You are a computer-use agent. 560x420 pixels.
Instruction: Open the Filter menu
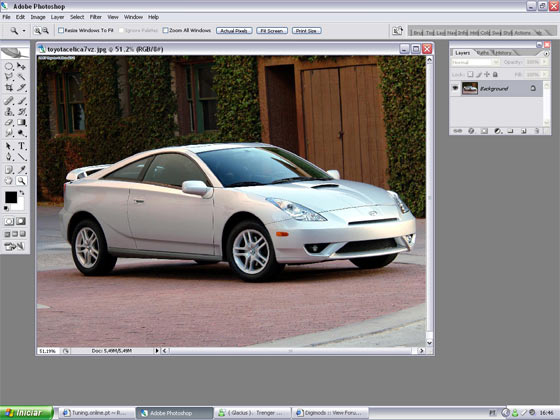[x=95, y=17]
